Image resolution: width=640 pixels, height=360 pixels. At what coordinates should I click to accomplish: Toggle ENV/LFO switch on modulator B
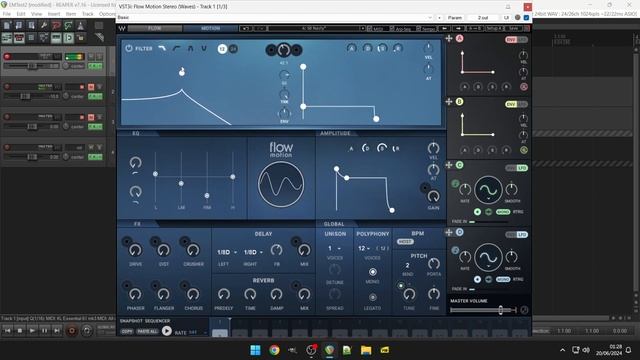[516, 104]
